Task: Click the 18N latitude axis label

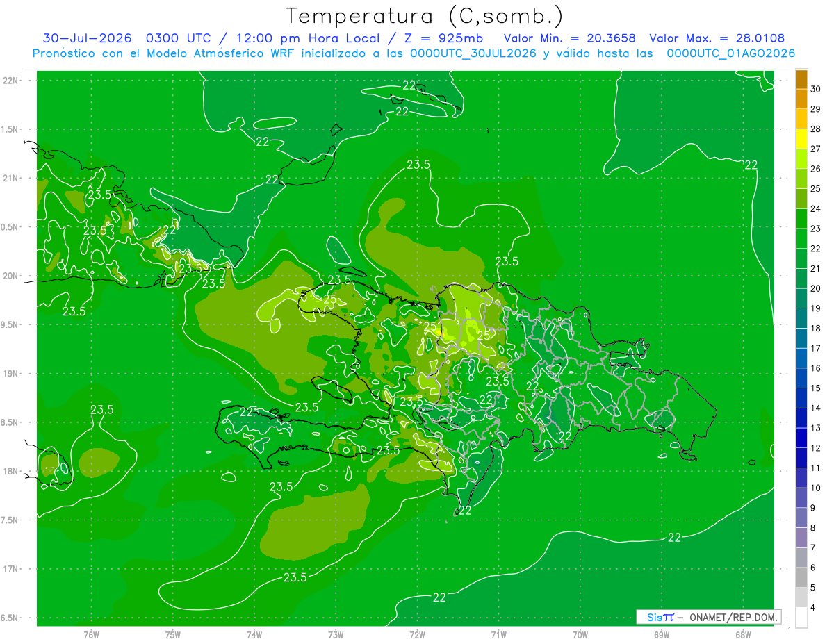Action: coord(11,471)
